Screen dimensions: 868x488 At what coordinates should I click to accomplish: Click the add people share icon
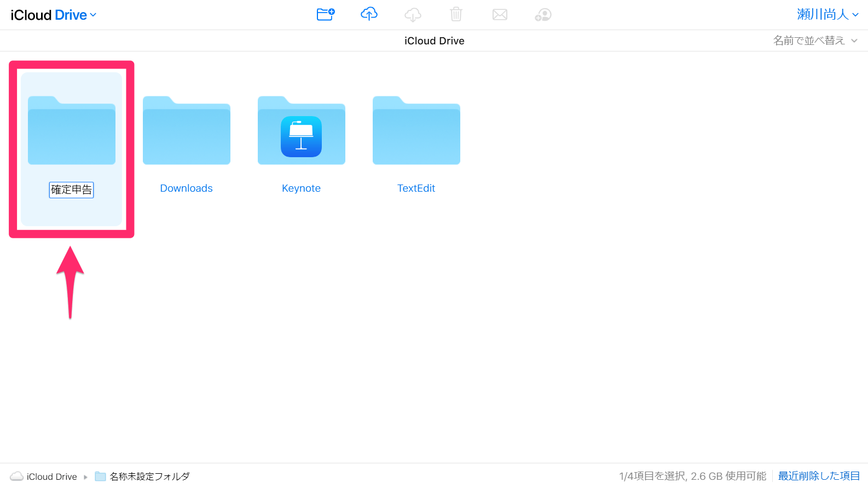(543, 15)
